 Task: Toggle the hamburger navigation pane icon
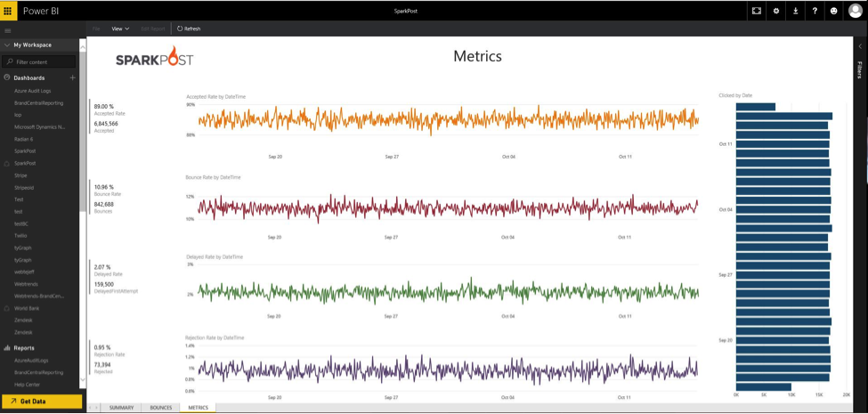(x=8, y=31)
